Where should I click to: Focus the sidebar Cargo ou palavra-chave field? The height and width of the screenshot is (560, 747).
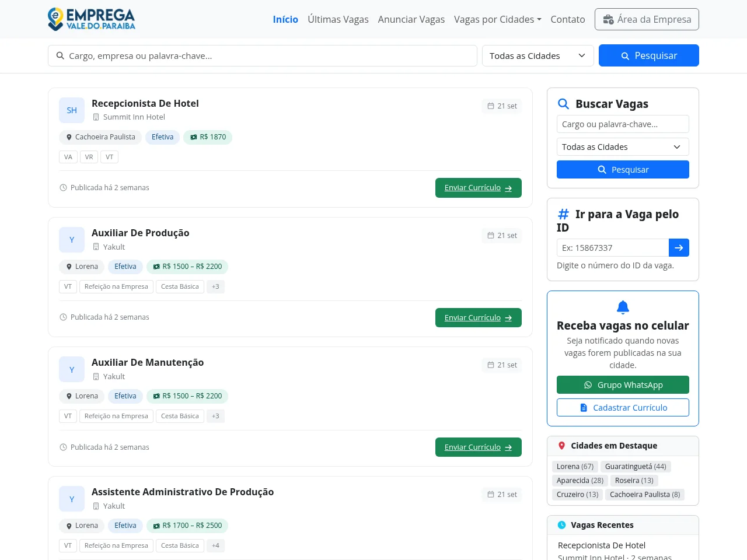tap(623, 124)
